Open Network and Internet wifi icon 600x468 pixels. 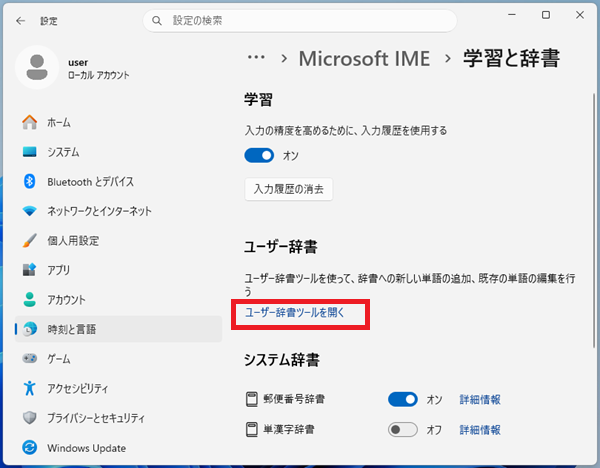pyautogui.click(x=29, y=211)
